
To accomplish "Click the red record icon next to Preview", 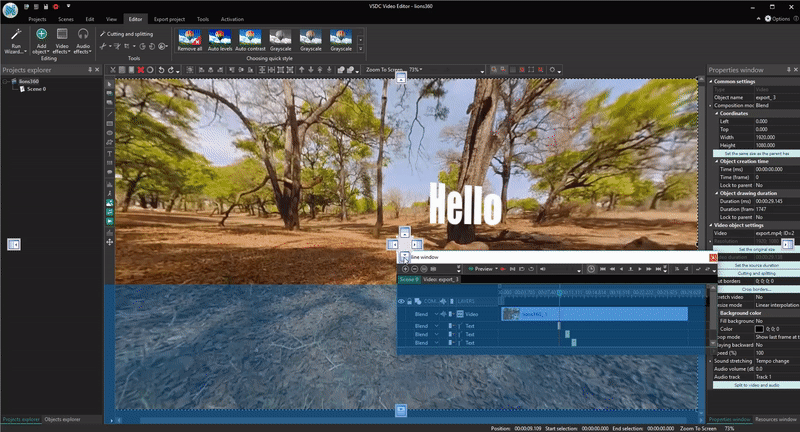I will coord(503,269).
